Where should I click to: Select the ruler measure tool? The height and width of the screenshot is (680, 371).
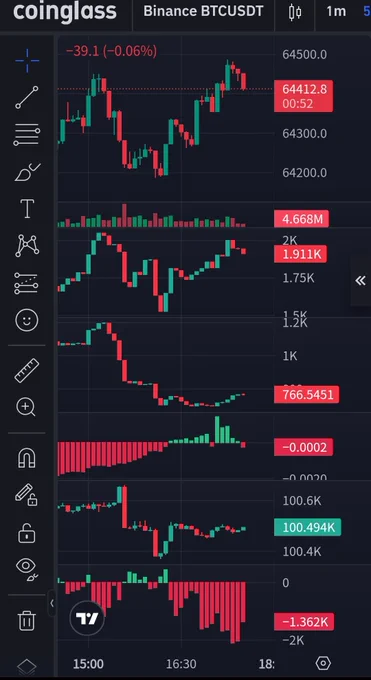coord(27,370)
